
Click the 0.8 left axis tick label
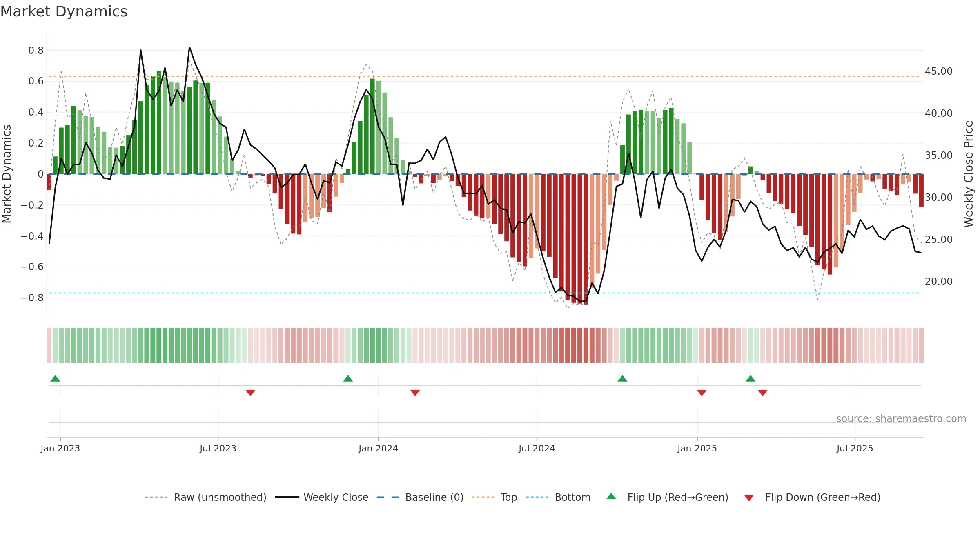(x=36, y=50)
